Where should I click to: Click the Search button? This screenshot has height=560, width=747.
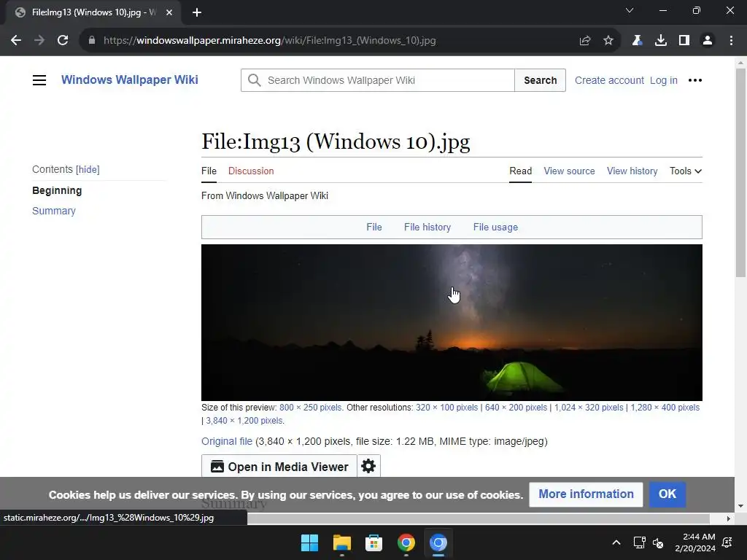pos(541,80)
